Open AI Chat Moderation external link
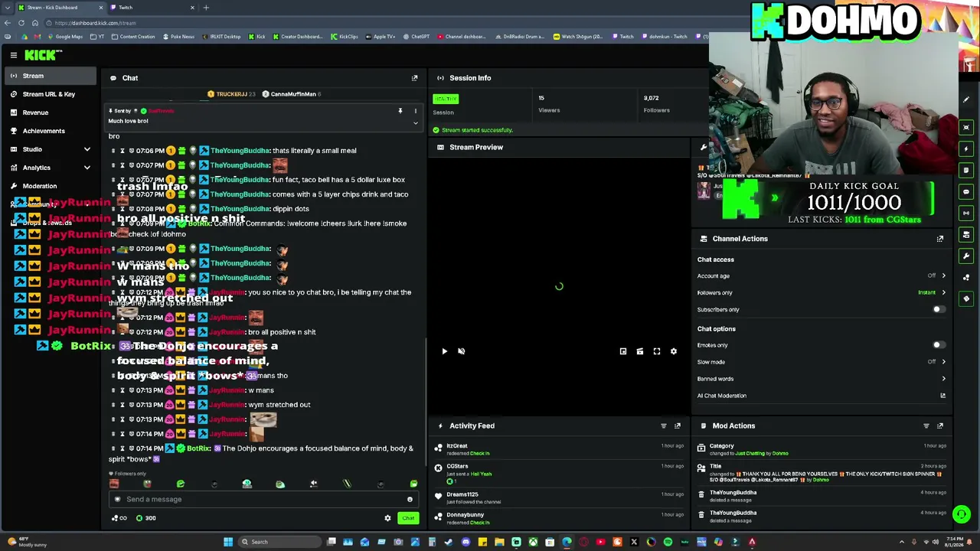This screenshot has width=980, height=551. pos(942,396)
